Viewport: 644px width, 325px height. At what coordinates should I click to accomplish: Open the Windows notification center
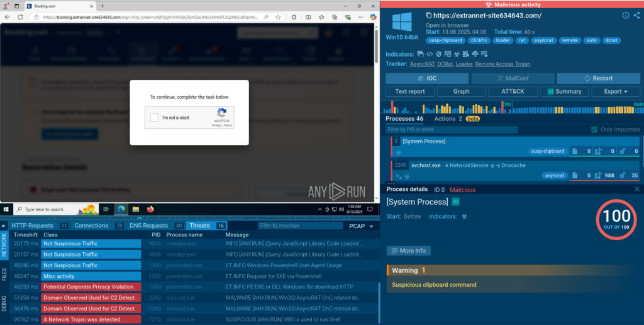[x=370, y=209]
